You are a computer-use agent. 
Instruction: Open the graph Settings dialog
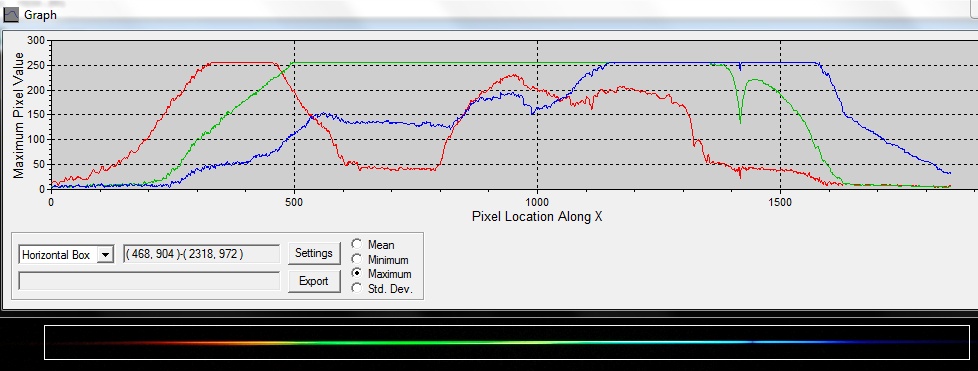pyautogui.click(x=314, y=253)
